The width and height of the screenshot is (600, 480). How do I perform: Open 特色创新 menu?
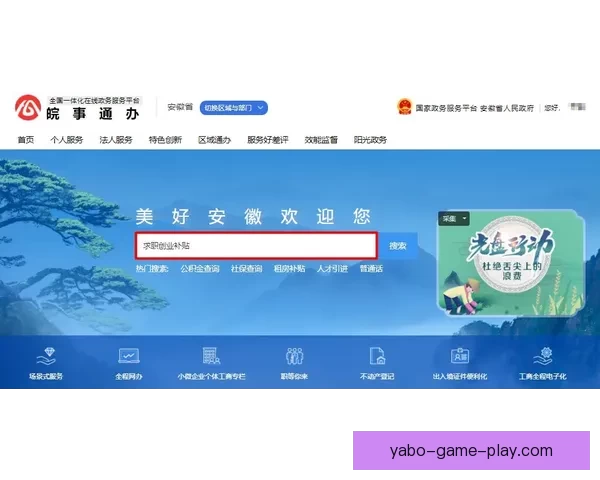(165, 140)
